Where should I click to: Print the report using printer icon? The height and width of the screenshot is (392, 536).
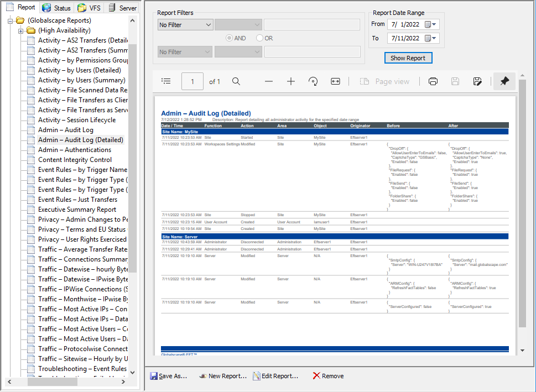pyautogui.click(x=433, y=81)
